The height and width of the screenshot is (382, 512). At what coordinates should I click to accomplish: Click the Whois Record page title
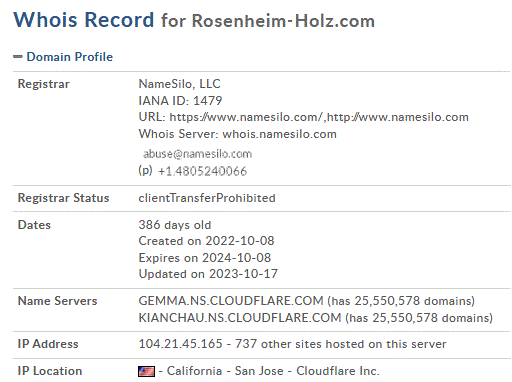tap(84, 20)
